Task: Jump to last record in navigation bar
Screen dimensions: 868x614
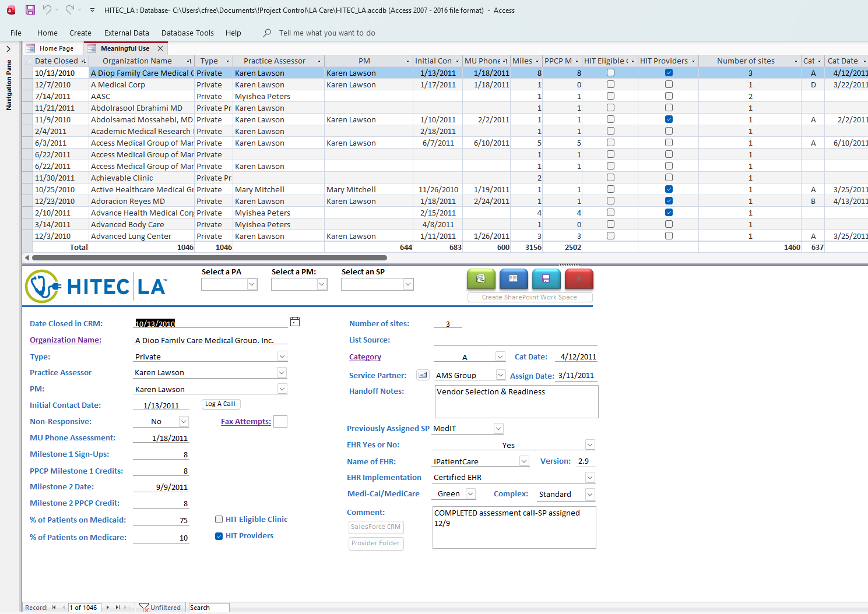Action: coord(118,608)
